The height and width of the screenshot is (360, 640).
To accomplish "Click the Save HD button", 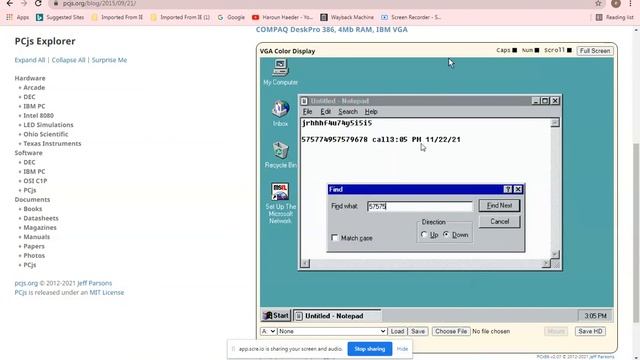I will [x=590, y=331].
